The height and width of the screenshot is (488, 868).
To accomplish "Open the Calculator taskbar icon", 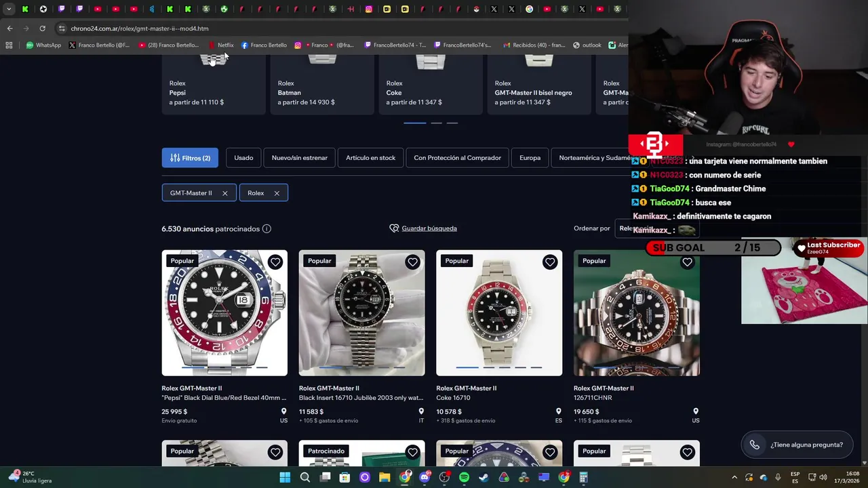I will tap(583, 477).
